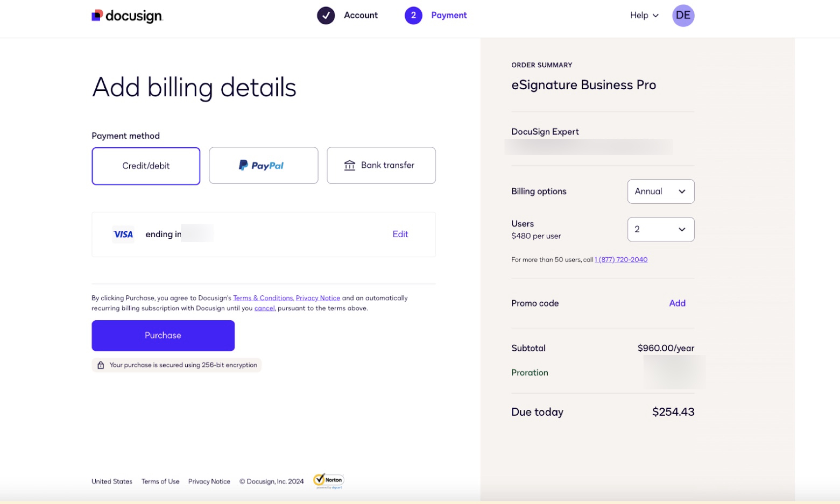The width and height of the screenshot is (840, 504).
Task: Click the completed Account step checkmark icon
Action: coord(325,15)
